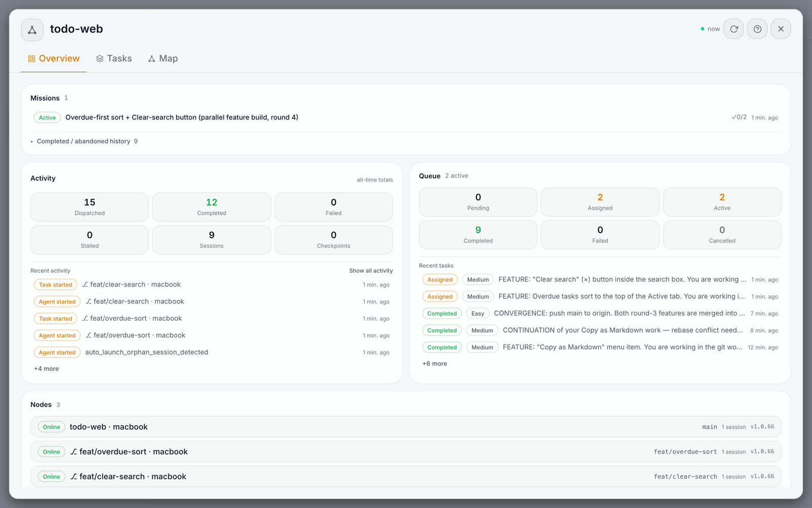Expand Completed / abandoned history
Screen dimensions: 812x508
pos(84,141)
